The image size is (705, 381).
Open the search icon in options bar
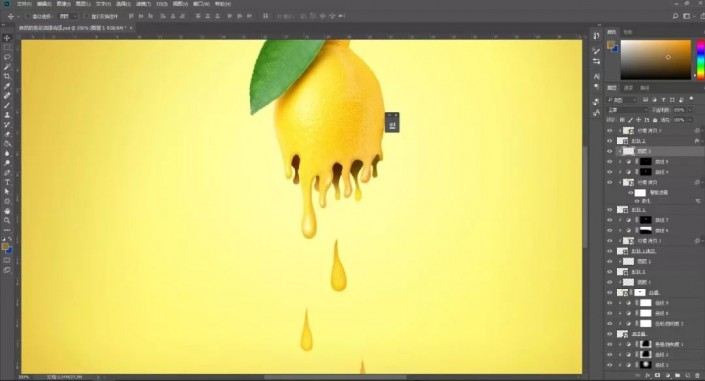(x=675, y=16)
